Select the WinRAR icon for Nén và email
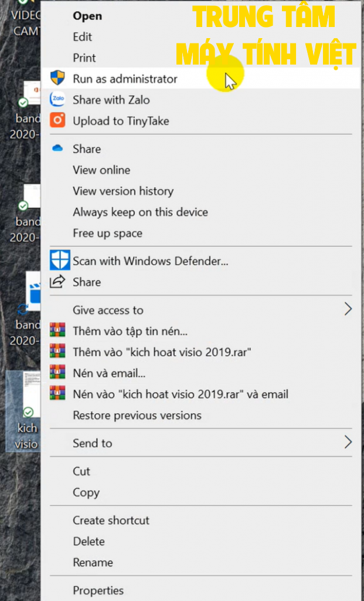 click(59, 373)
